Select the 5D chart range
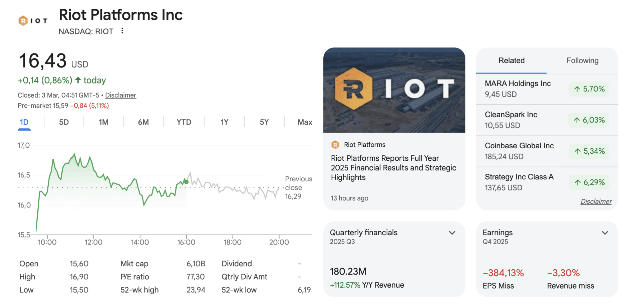This screenshot has width=644, height=307. (64, 122)
